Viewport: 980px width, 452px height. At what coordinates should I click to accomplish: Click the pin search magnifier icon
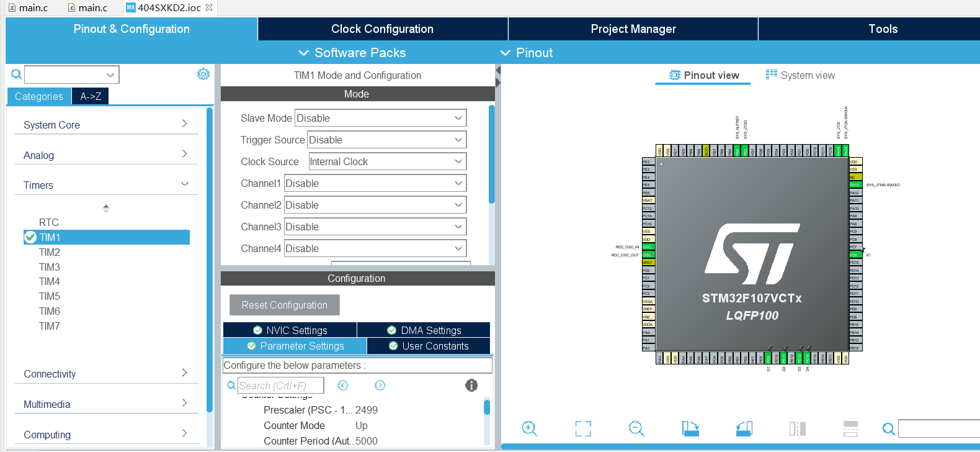click(x=889, y=428)
